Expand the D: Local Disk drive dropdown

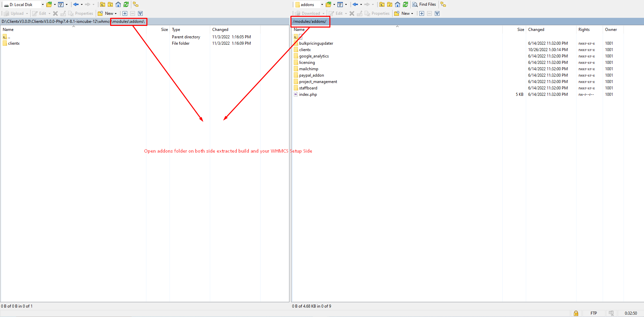tap(43, 4)
